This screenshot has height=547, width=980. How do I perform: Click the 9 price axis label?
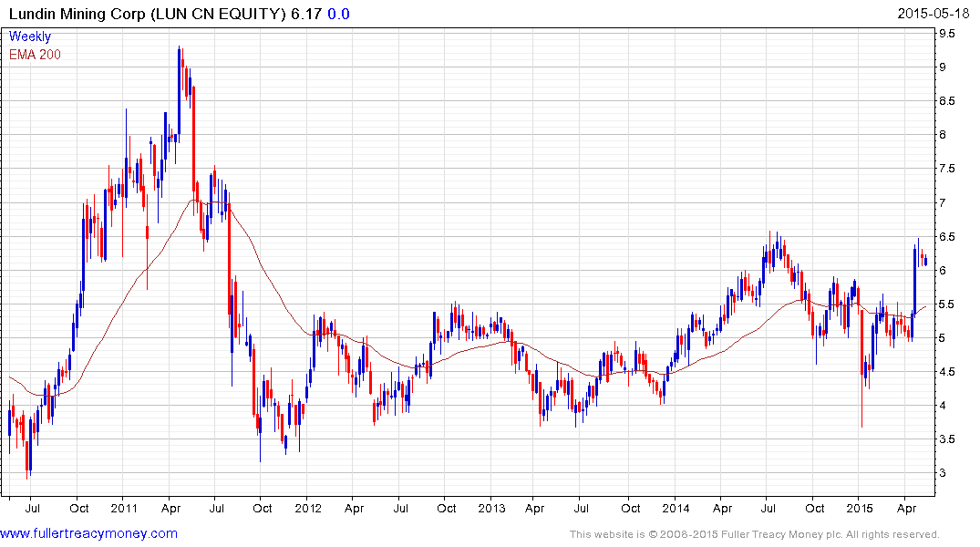(x=943, y=67)
